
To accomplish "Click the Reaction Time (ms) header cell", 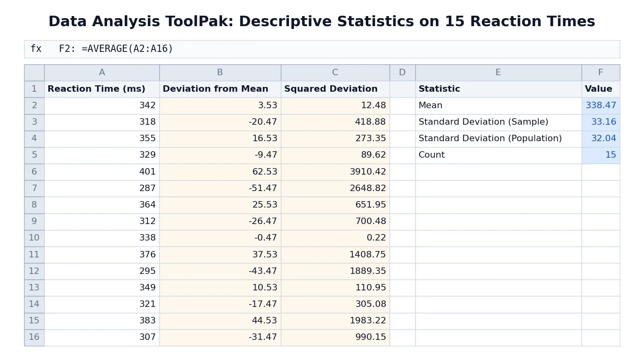I will point(102,89).
